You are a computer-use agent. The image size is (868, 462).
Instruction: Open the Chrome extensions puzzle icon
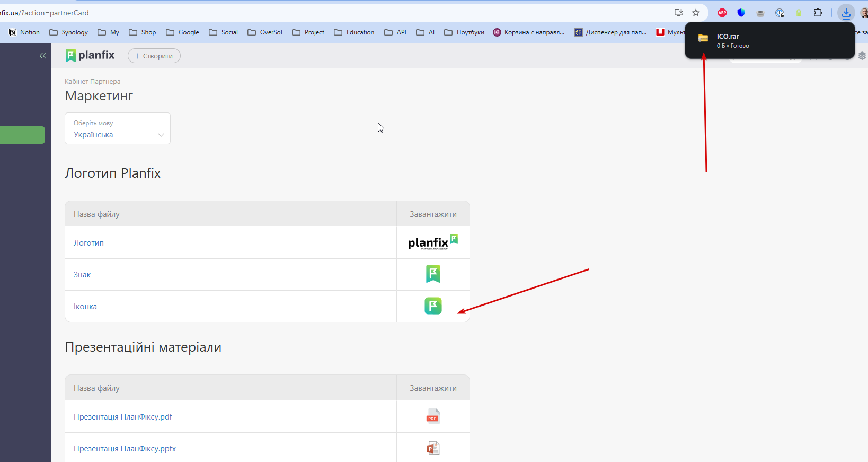[x=818, y=13]
